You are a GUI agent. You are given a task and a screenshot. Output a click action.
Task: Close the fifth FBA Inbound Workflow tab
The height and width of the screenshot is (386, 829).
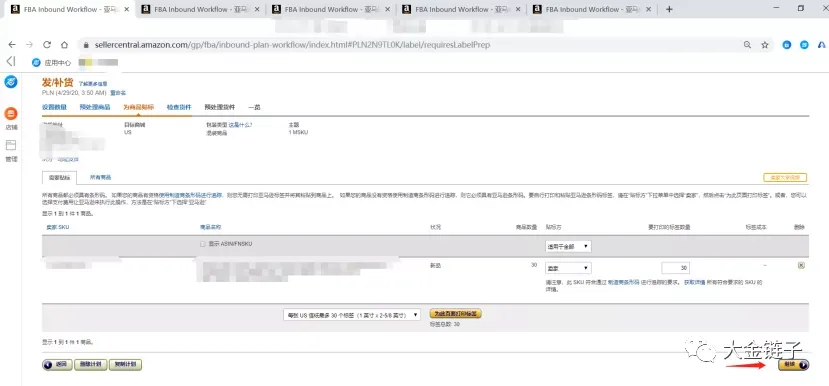point(649,9)
